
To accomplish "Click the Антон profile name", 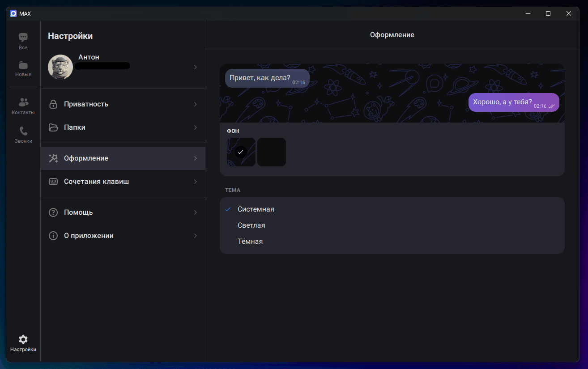I will tap(89, 57).
